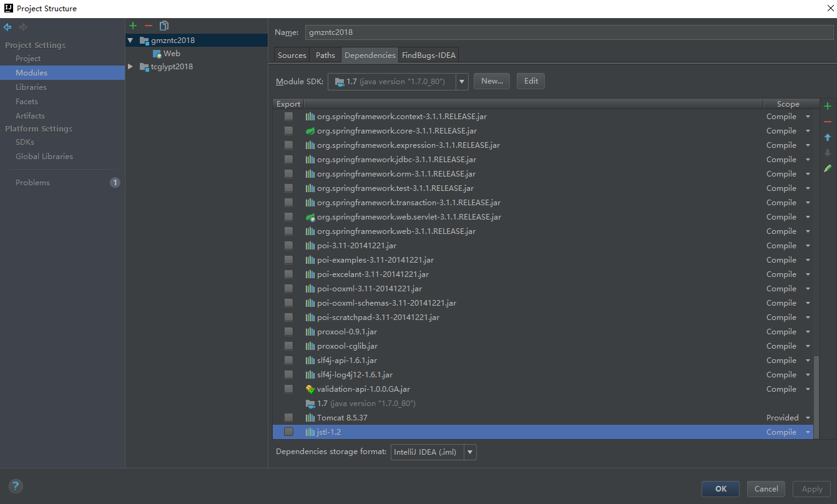Click the jstl-1.2 library icon
Viewport: 837px width, 504px height.
pos(310,432)
